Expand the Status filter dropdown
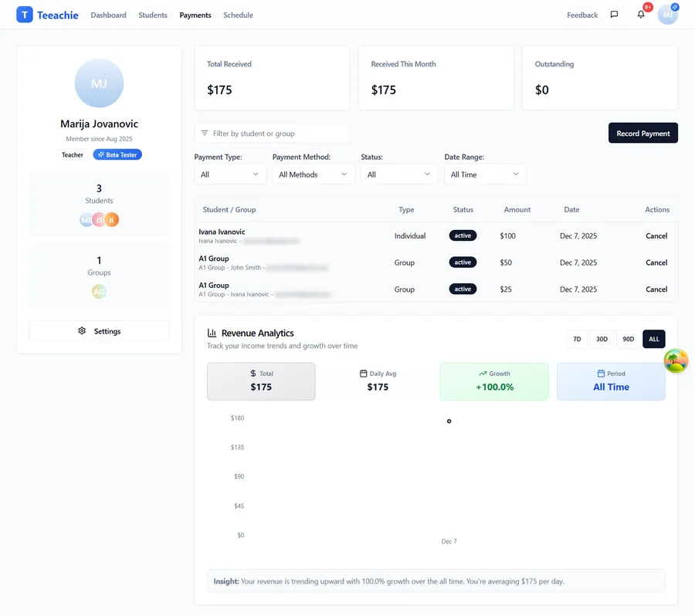 pos(398,174)
